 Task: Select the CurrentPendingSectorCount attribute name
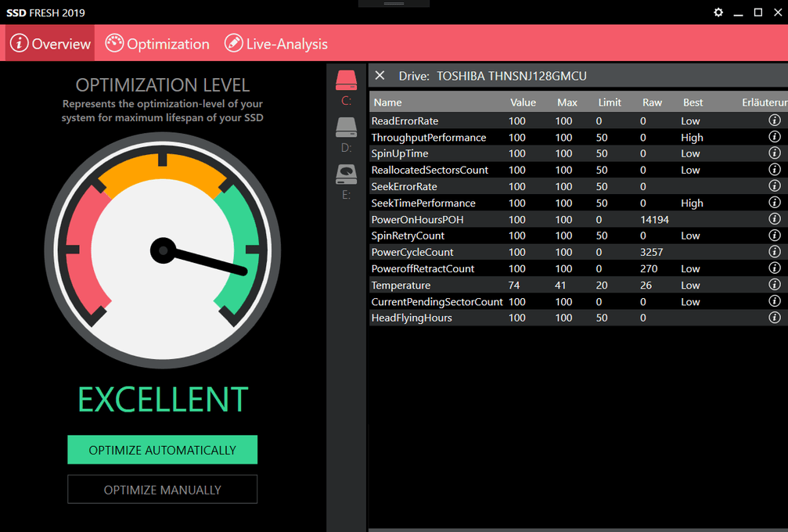[x=437, y=302]
